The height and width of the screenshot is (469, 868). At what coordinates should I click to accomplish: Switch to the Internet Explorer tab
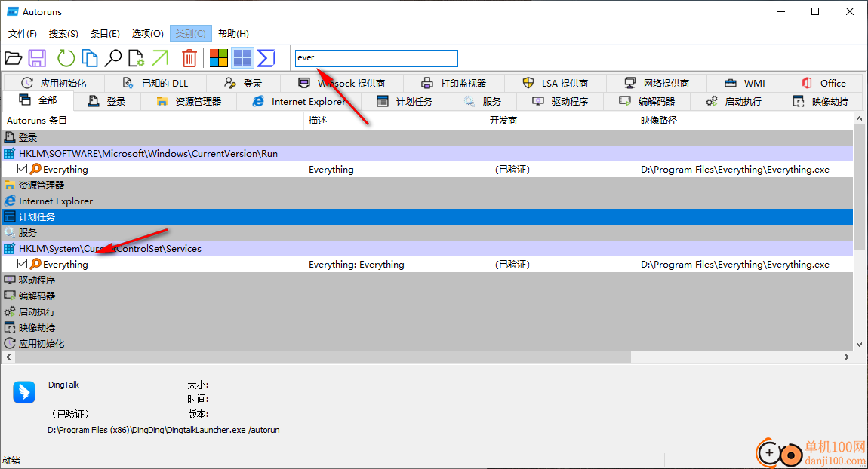tap(299, 101)
